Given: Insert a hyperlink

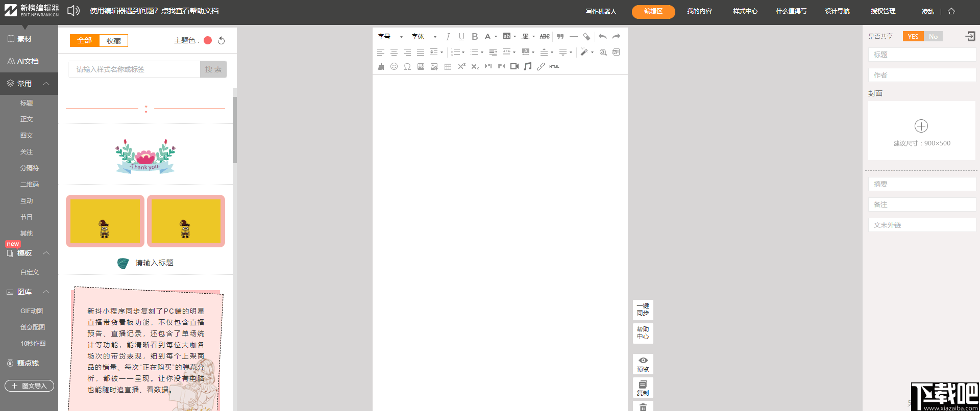Looking at the screenshot, I should click(541, 66).
